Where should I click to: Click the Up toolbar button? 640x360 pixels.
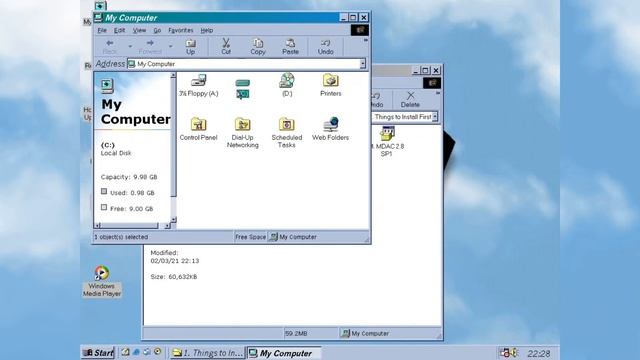[191, 47]
